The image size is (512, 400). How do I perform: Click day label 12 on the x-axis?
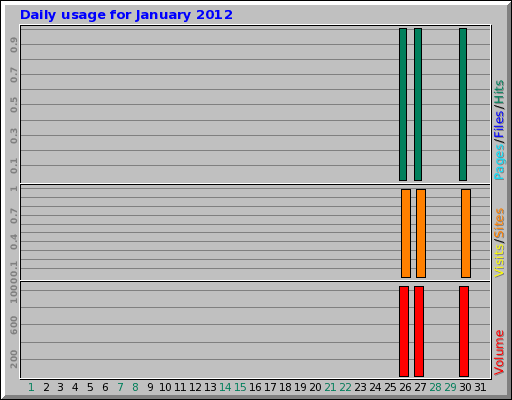195,387
